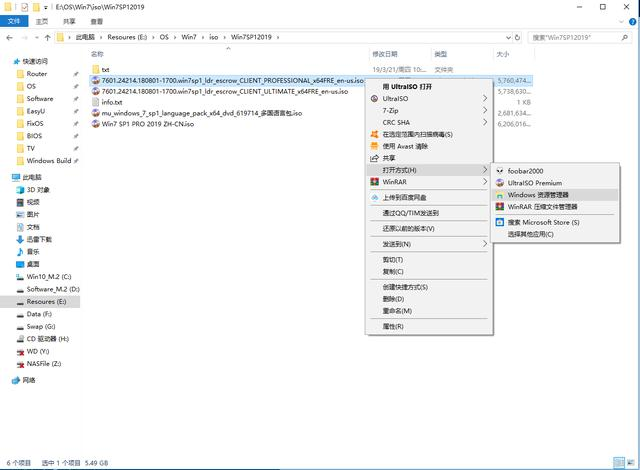This screenshot has width=640, height=470.
Task: Open the 迅雷下载 folder icon
Action: 20,239
